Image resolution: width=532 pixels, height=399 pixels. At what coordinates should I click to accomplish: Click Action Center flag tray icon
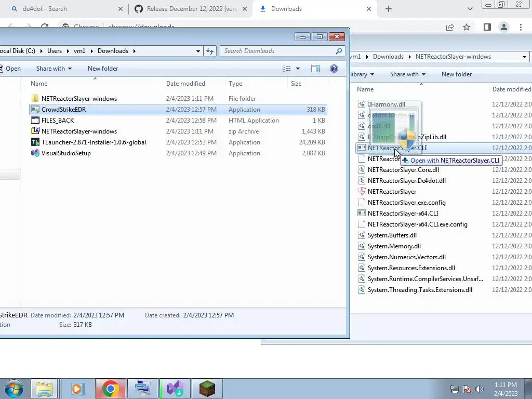pos(467,389)
